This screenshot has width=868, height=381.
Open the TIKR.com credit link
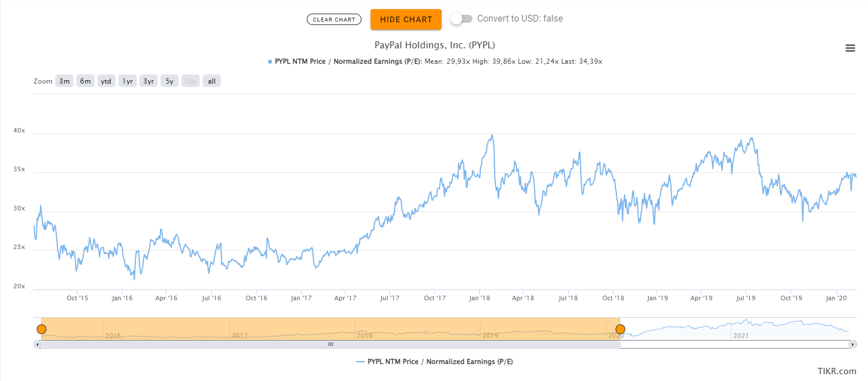837,371
